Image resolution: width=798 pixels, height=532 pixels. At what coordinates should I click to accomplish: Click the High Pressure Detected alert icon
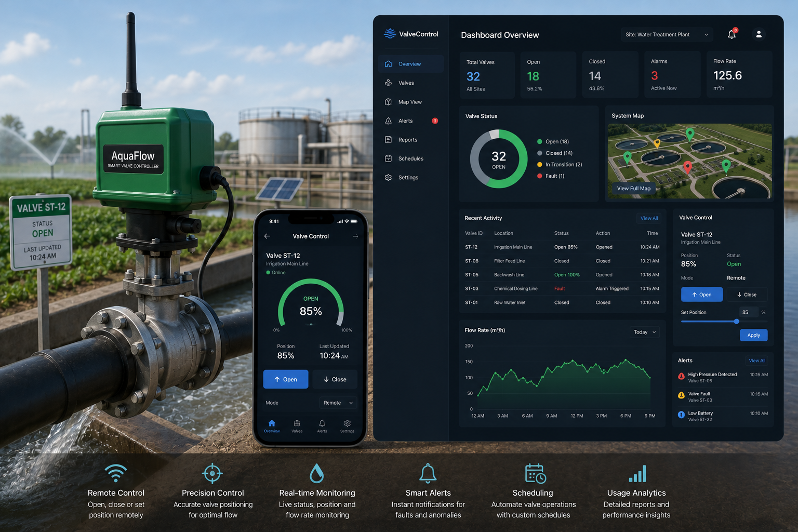[681, 376]
